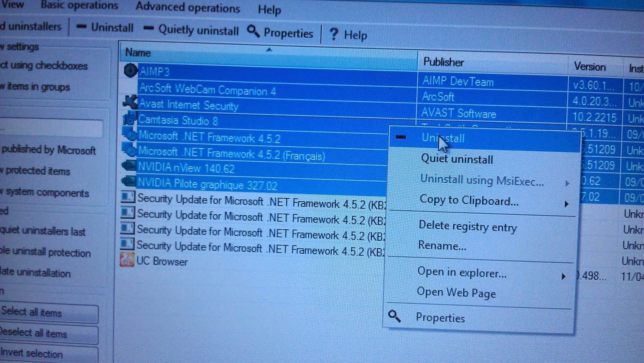Click the Camtasia Studio 8 icon

(x=129, y=118)
